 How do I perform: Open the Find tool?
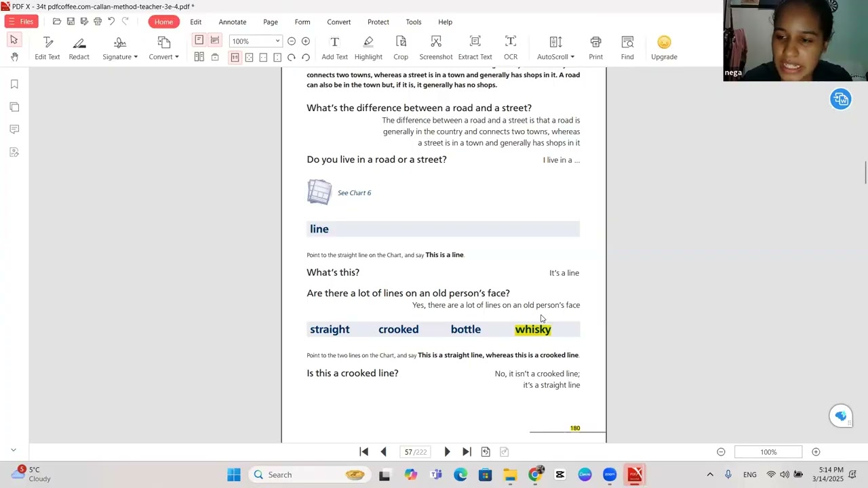[627, 49]
